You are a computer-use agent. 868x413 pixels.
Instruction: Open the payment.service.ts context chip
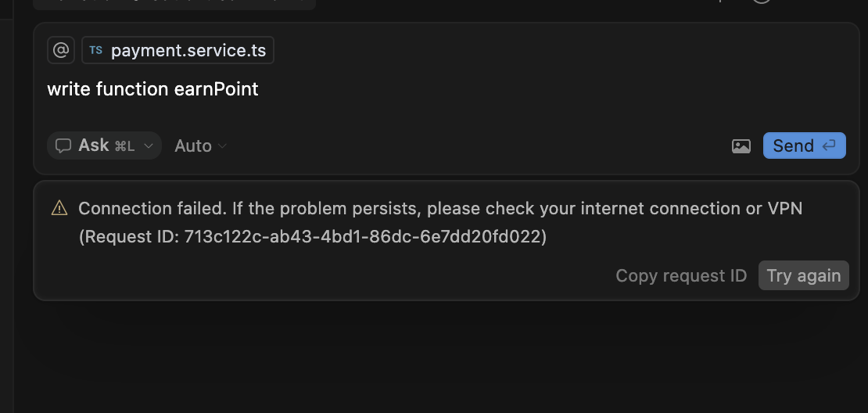pyautogui.click(x=178, y=50)
